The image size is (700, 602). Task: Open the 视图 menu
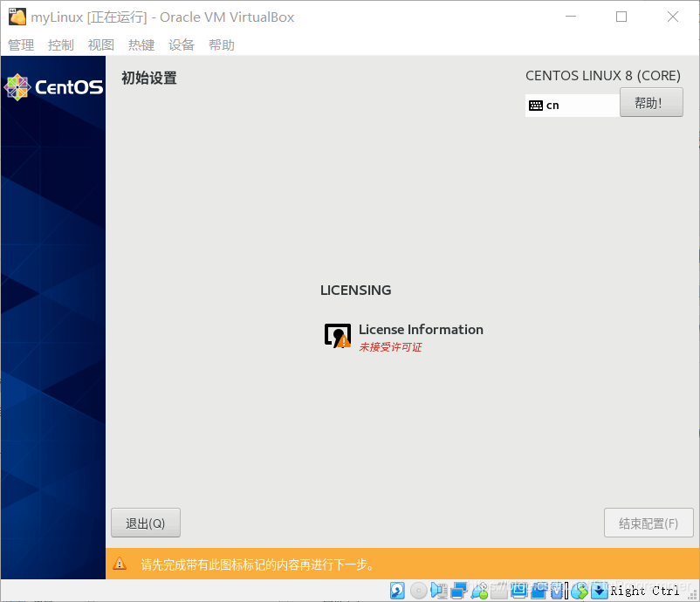(101, 44)
